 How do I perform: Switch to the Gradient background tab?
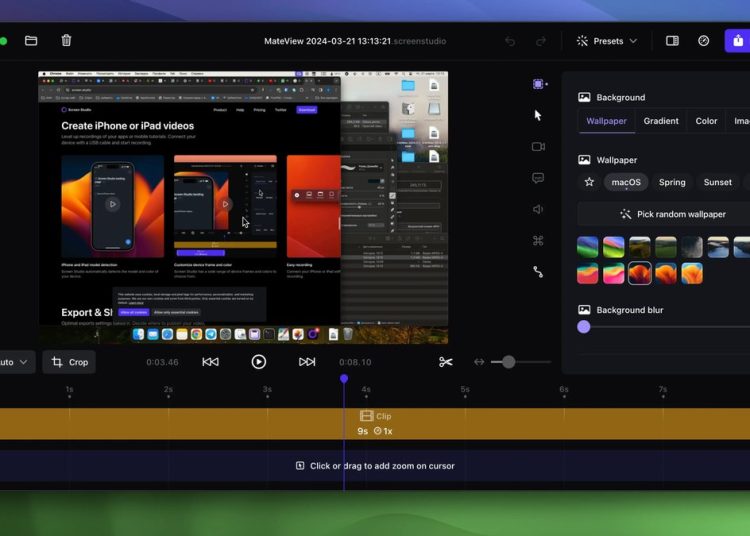coord(661,121)
